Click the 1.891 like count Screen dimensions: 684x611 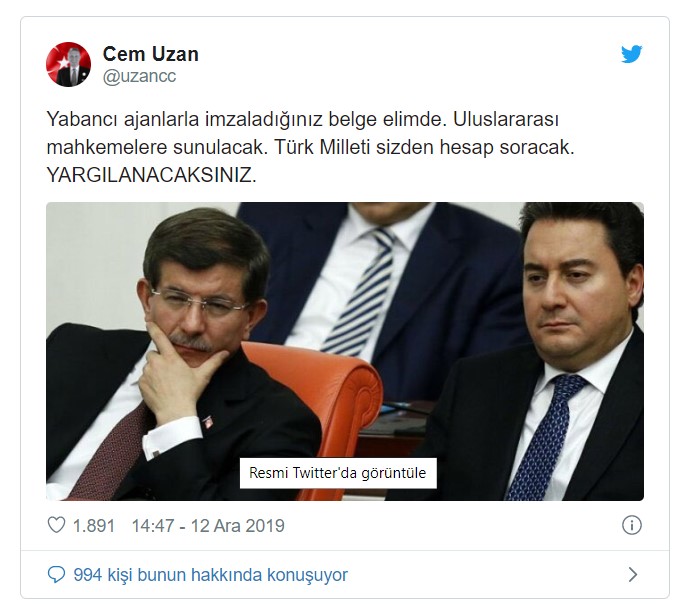coord(94,526)
